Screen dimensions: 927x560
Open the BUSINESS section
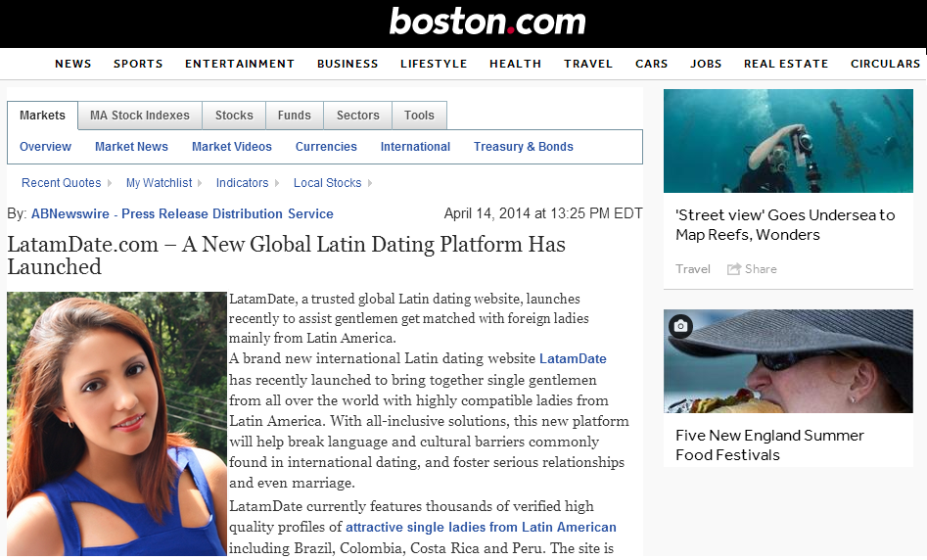[348, 64]
